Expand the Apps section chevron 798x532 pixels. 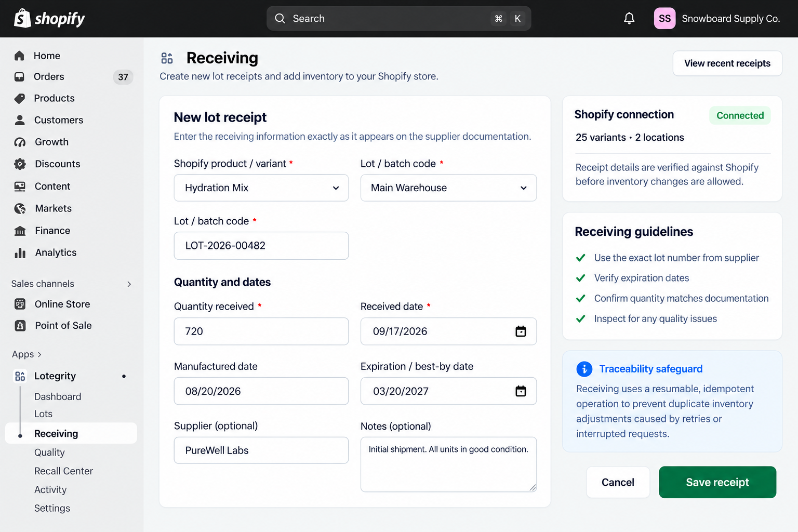[39, 355]
